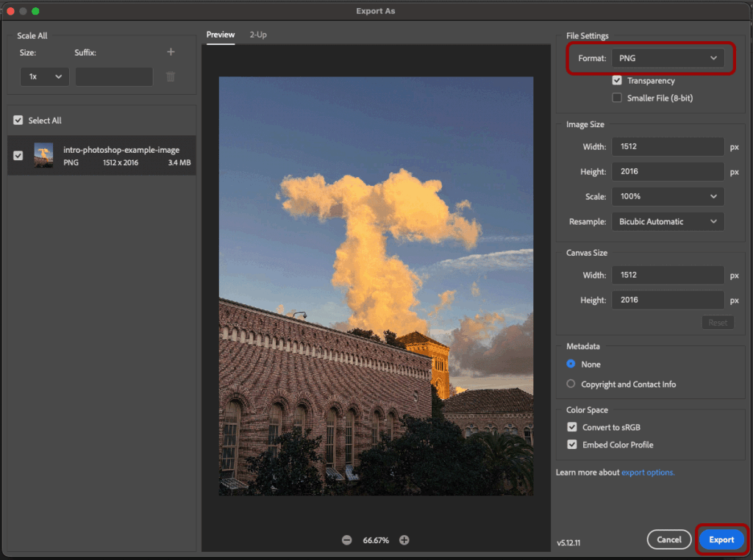
Task: Open the 1x size dropdown
Action: [44, 77]
